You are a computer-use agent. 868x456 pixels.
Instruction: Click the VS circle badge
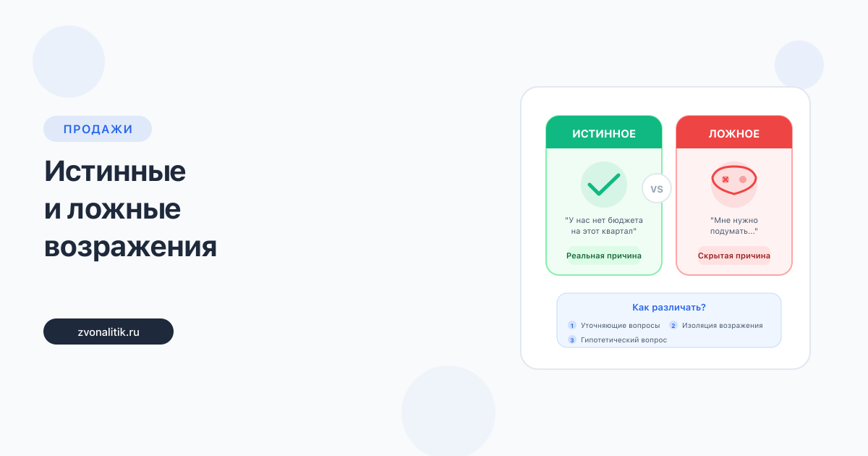tap(657, 189)
